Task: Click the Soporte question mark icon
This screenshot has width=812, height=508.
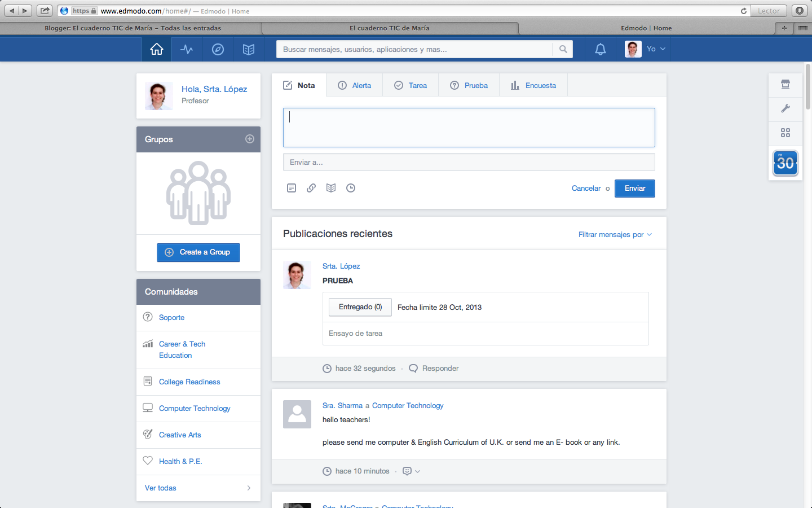Action: 148,317
